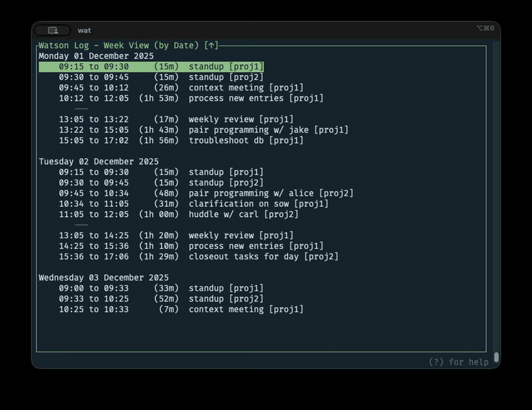Screen dimensions: 532x410
Task: Click the '(?) for help' hint
Action: (458, 362)
